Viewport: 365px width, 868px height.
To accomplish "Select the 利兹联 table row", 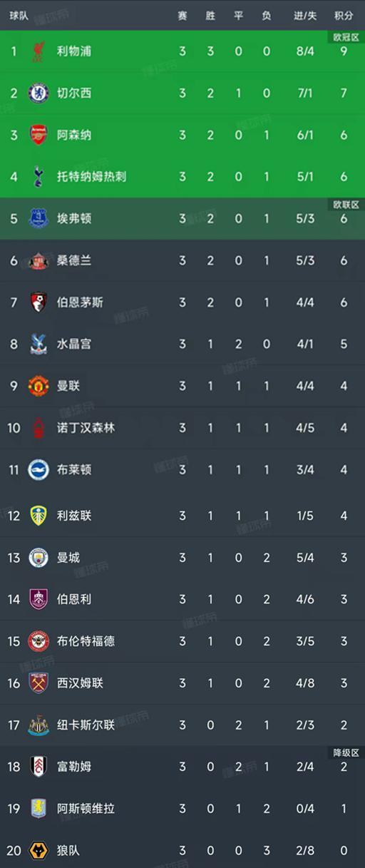I will [182, 515].
